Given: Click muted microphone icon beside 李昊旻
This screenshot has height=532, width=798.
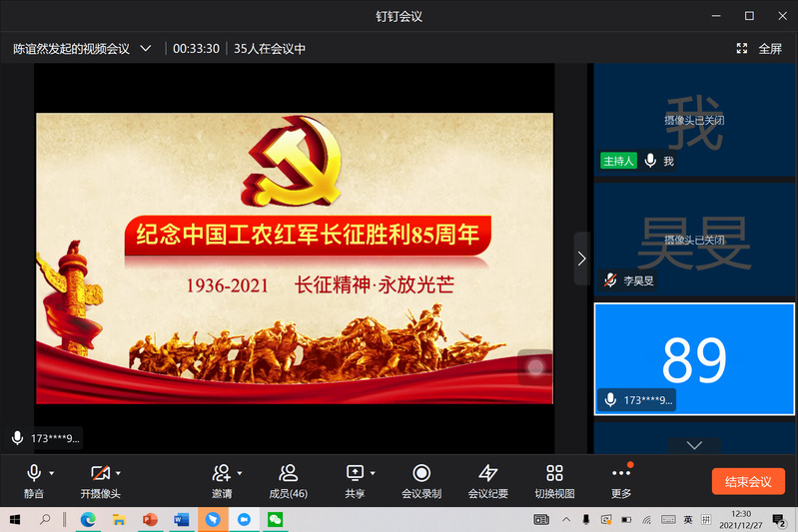Looking at the screenshot, I should pos(610,280).
